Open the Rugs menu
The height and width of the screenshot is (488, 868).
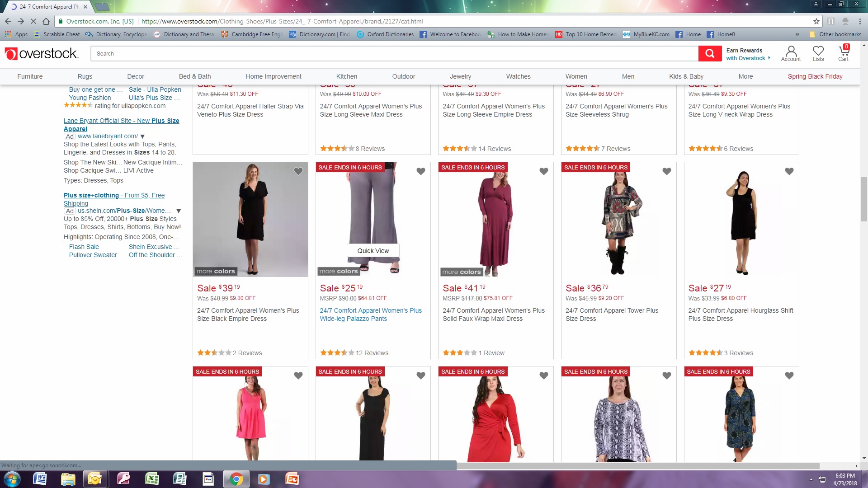85,76
